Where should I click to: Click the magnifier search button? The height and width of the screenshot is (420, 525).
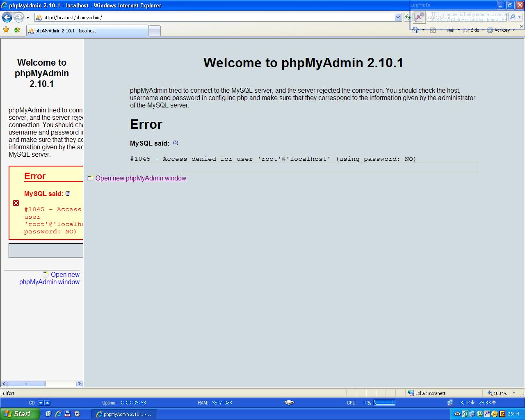pyautogui.click(x=512, y=17)
